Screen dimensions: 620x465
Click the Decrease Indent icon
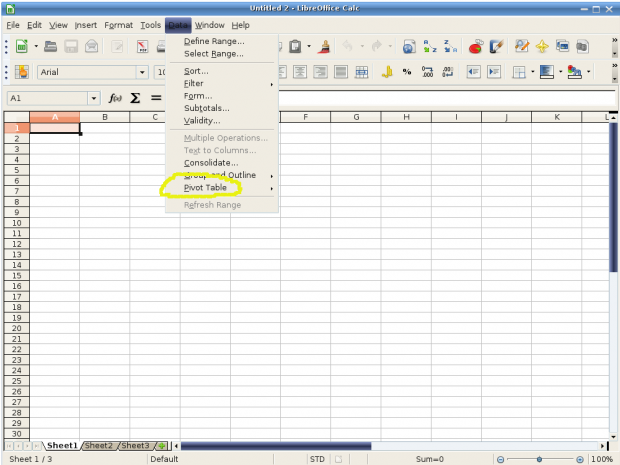click(473, 72)
